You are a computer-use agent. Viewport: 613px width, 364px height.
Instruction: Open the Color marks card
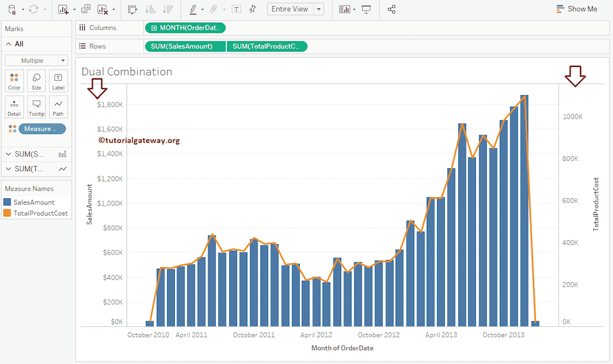pyautogui.click(x=14, y=81)
